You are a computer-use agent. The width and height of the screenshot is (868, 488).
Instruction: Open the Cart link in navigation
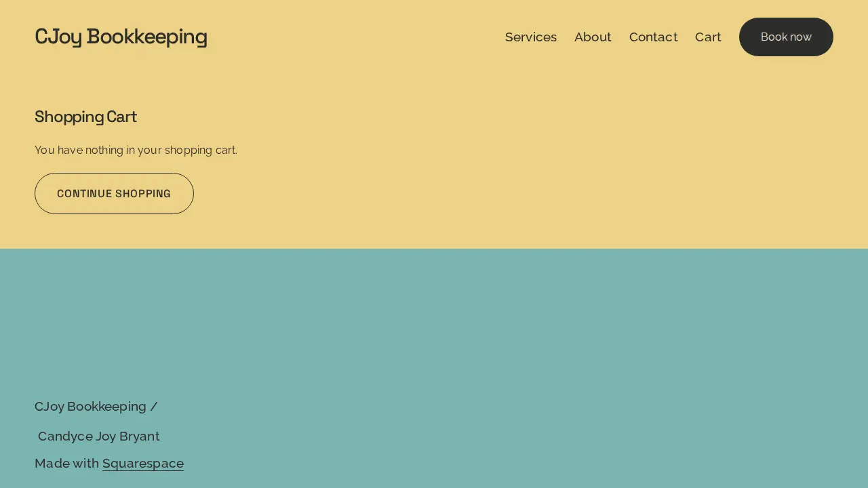point(708,37)
